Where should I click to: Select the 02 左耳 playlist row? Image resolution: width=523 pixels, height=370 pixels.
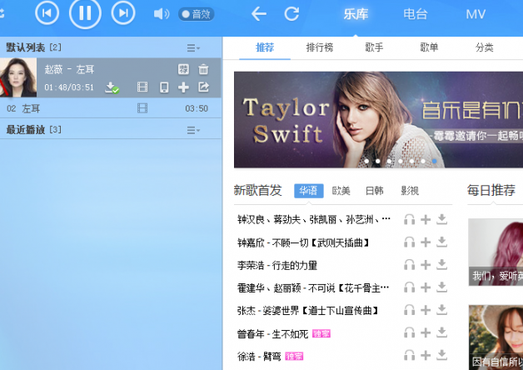coord(110,108)
